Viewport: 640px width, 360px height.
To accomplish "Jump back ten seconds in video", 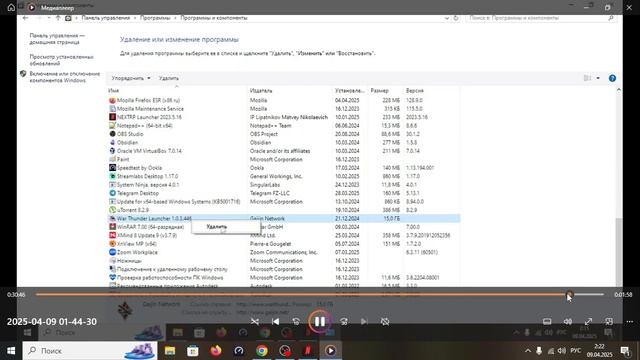I will (296, 322).
